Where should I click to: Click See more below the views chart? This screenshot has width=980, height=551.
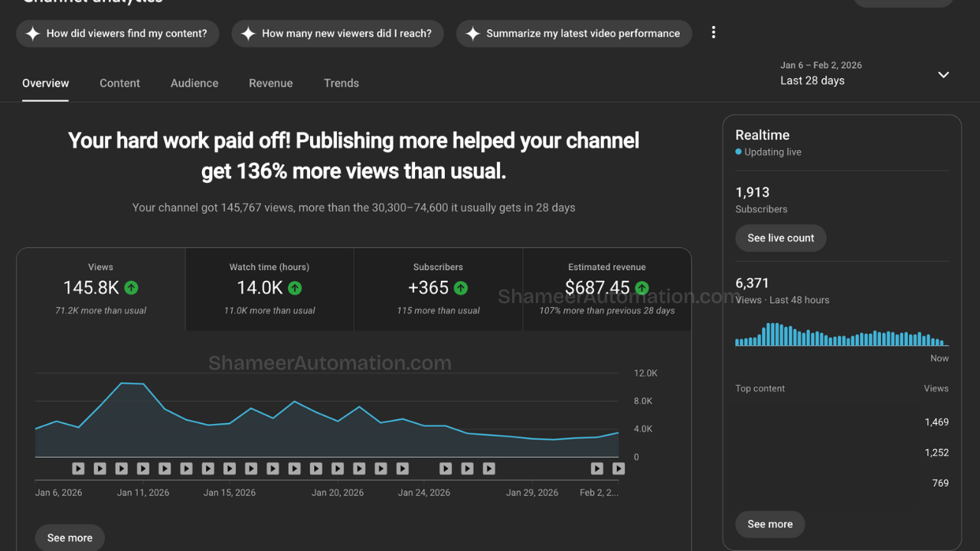point(70,538)
